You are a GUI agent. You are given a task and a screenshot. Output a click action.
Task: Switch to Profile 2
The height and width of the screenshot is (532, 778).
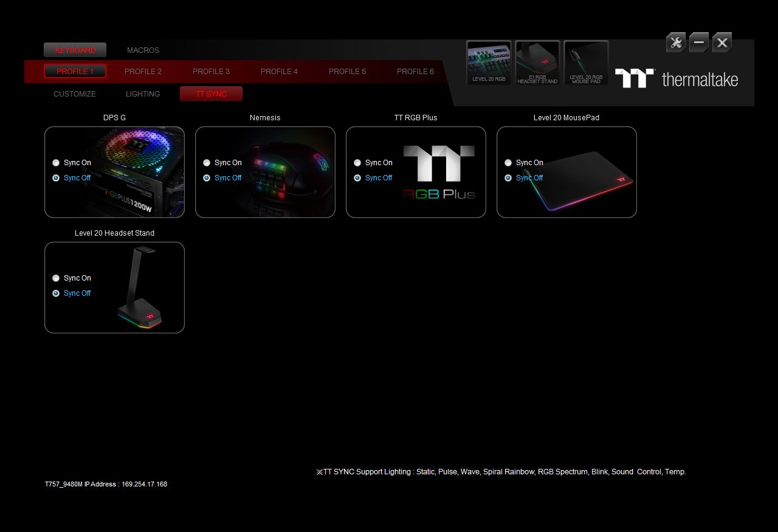click(143, 71)
